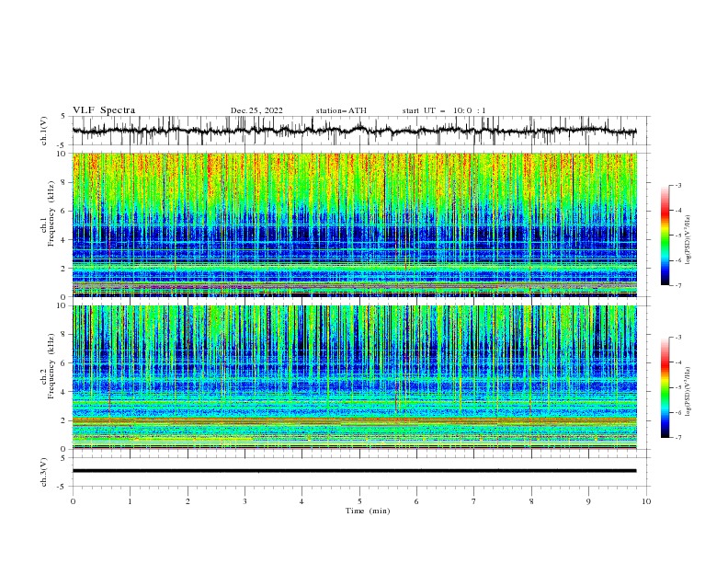Select lower color bar "log(PSD)(V²/Hz)" label

688,392
